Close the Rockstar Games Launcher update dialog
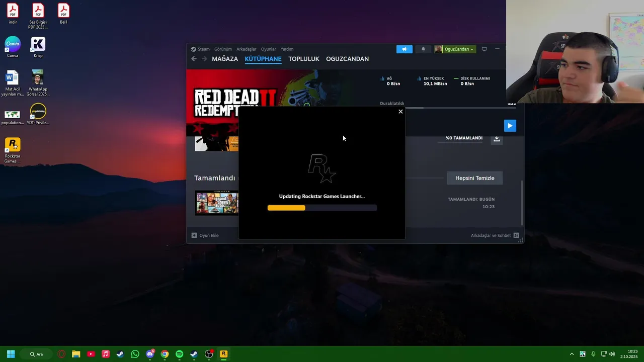644x362 pixels. coord(400,112)
